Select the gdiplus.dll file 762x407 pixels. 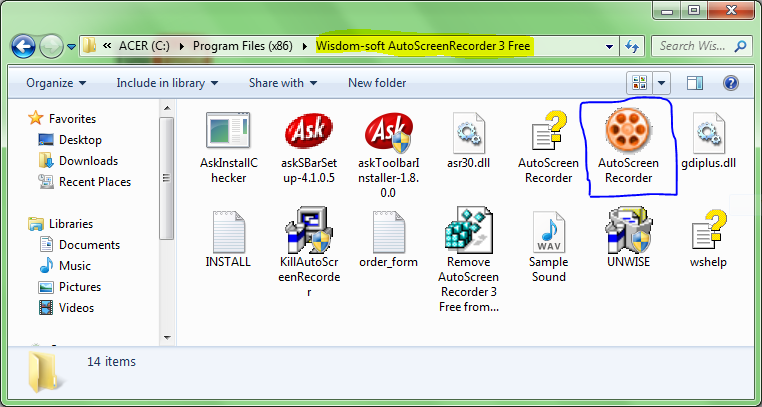click(x=709, y=132)
